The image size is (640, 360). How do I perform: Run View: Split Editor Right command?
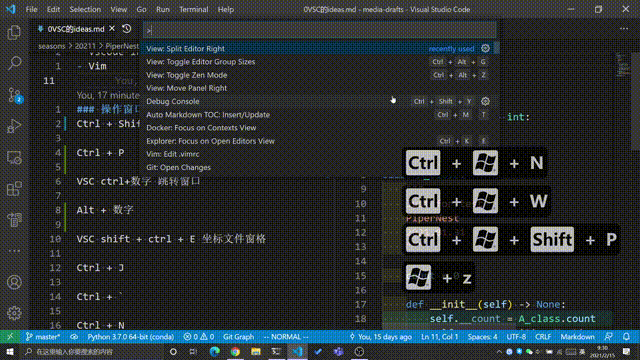click(319, 48)
